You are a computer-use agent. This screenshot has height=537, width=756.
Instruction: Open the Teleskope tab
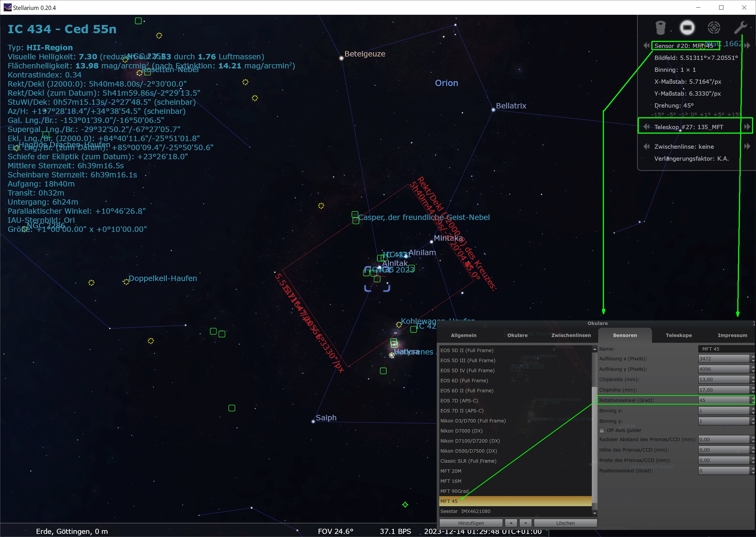coord(679,335)
